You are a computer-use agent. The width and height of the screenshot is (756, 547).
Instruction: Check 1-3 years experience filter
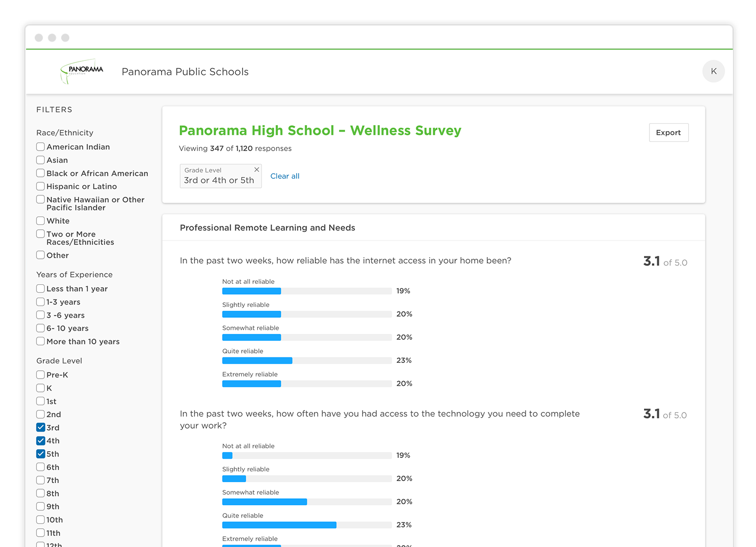(x=41, y=302)
